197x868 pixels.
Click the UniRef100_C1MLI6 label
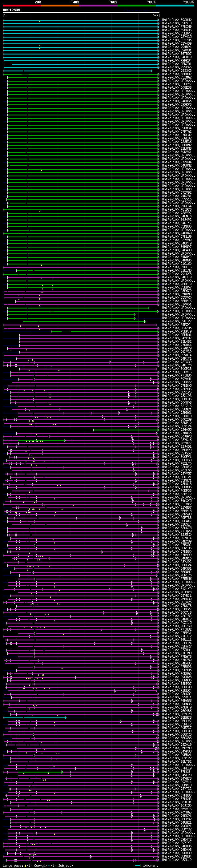click(177, 267)
